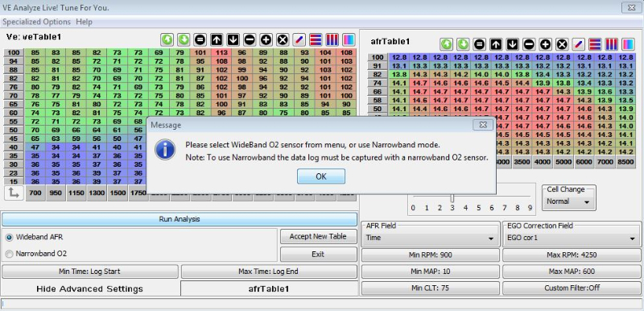
Task: Click the multiply/scale icon above veTable1
Action: pyautogui.click(x=283, y=39)
